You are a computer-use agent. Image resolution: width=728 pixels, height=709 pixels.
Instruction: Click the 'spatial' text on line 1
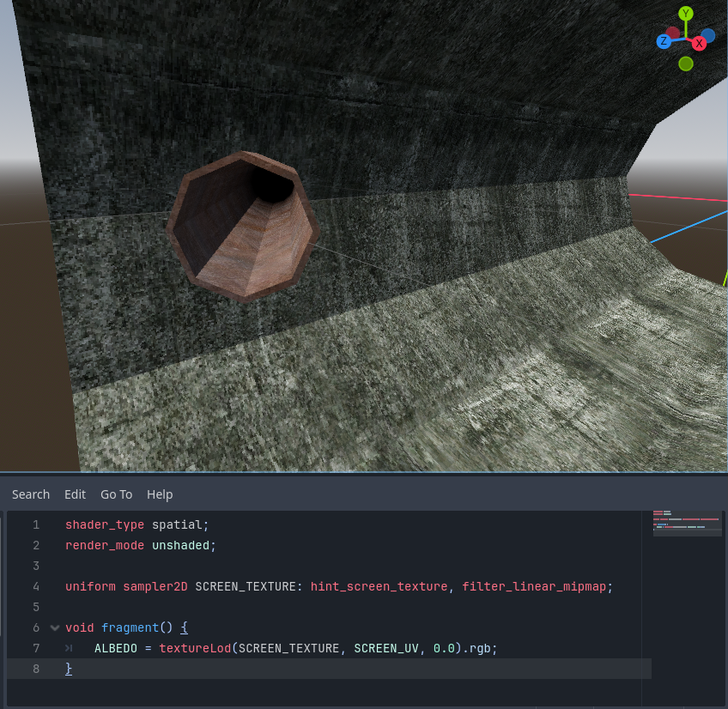pos(177,525)
